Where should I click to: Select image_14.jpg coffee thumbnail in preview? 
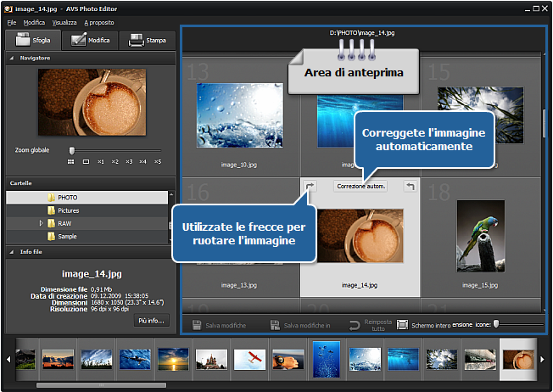pos(360,236)
